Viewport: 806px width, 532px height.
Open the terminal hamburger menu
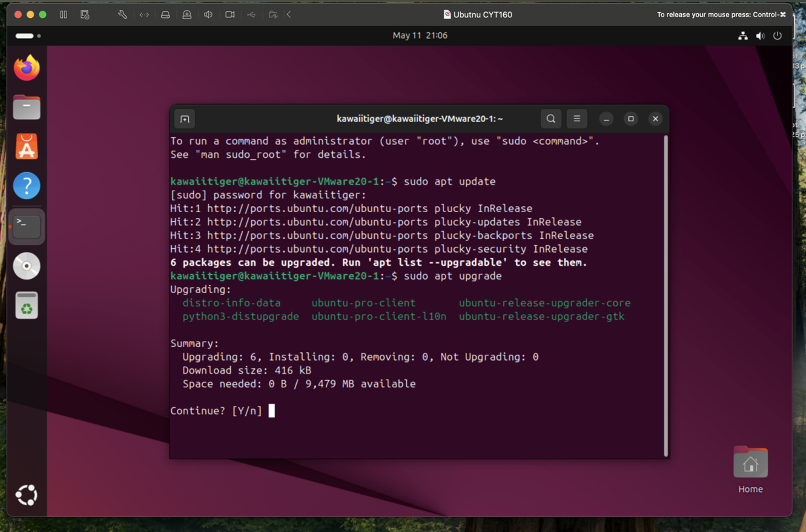tap(577, 119)
